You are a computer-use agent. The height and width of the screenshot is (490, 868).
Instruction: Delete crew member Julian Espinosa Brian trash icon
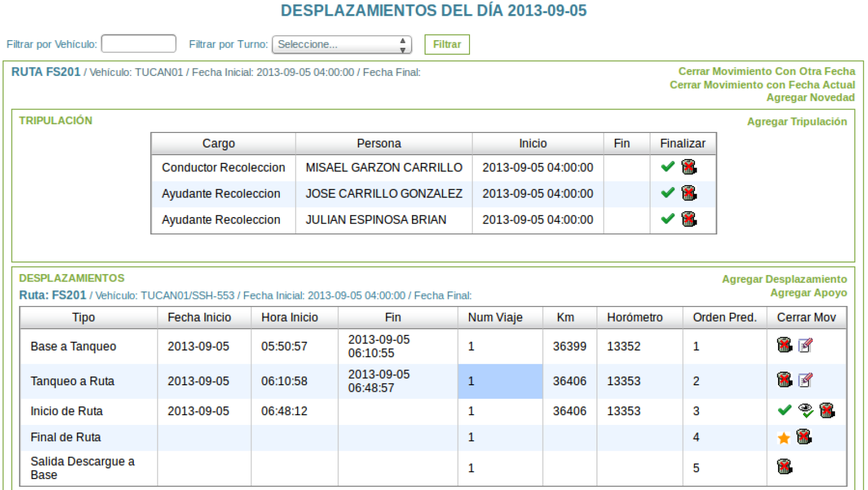click(689, 219)
